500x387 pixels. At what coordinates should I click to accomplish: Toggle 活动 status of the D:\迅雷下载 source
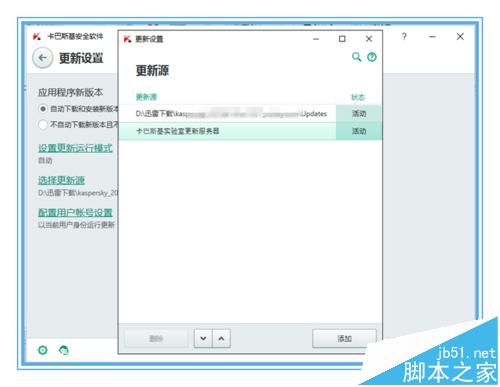coord(359,114)
